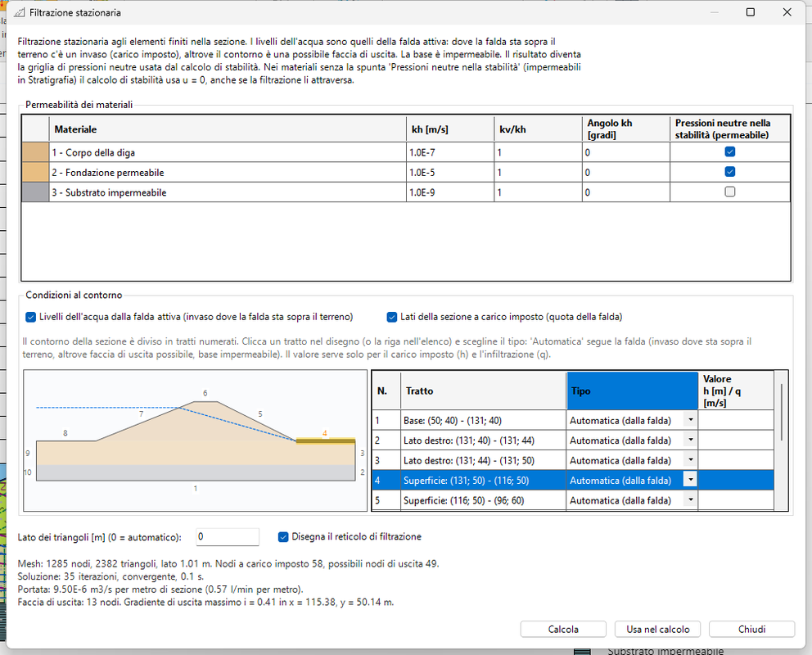Click the Chiudi button
This screenshot has width=812, height=655.
tap(751, 629)
